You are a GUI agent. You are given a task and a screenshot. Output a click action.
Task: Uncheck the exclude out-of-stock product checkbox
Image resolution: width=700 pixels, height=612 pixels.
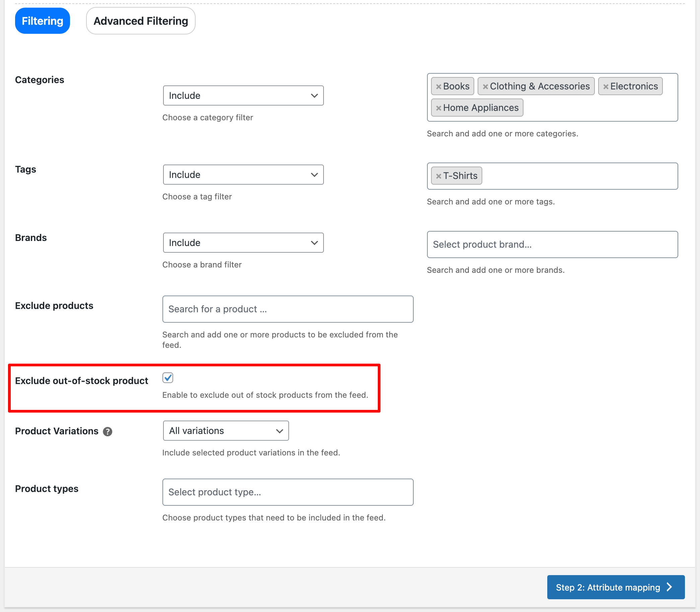[167, 378]
